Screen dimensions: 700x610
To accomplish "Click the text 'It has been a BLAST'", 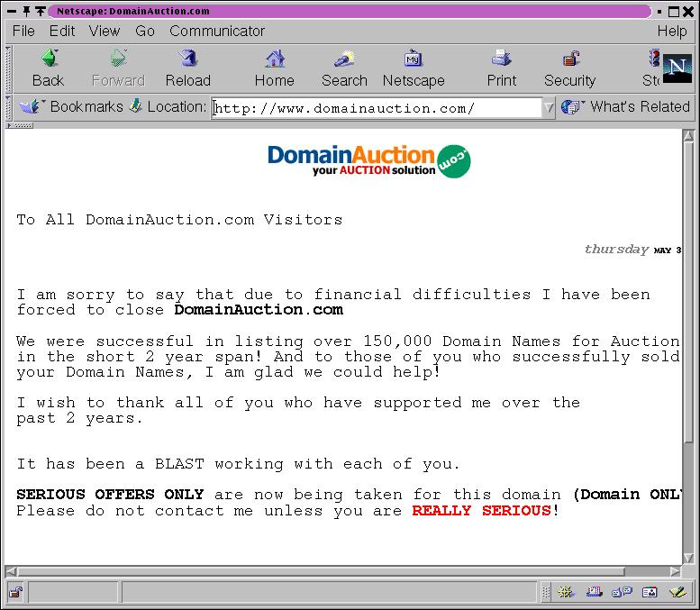I will pos(110,463).
